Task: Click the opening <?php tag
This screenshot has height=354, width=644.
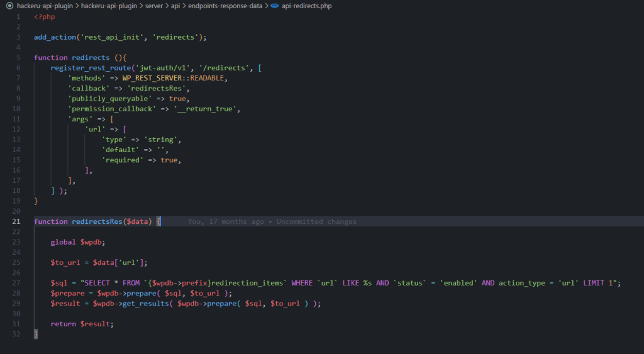Action: 45,16
